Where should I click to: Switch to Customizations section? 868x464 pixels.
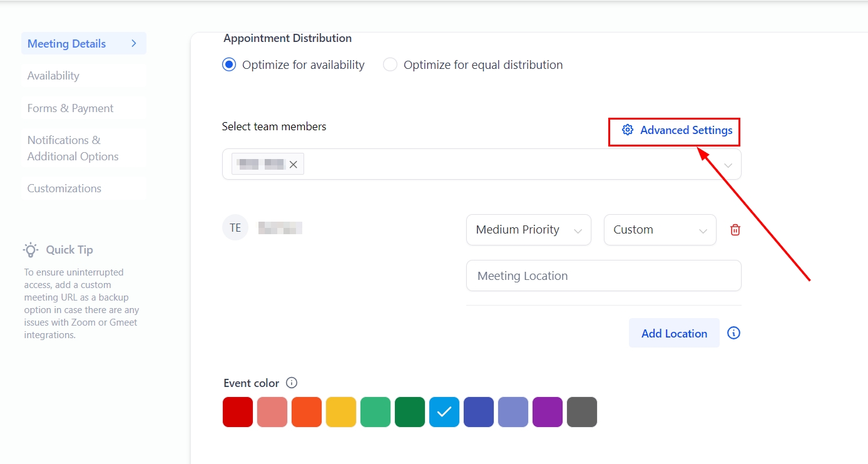(x=64, y=188)
